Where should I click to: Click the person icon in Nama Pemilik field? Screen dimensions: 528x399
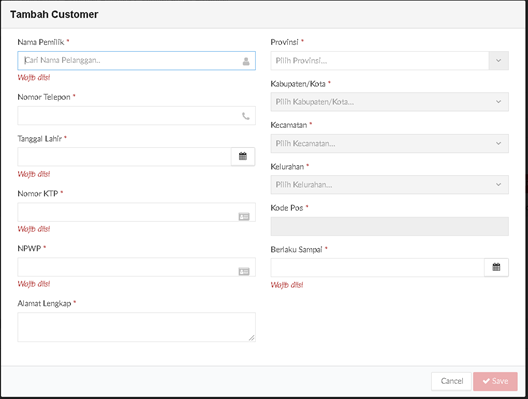click(246, 61)
